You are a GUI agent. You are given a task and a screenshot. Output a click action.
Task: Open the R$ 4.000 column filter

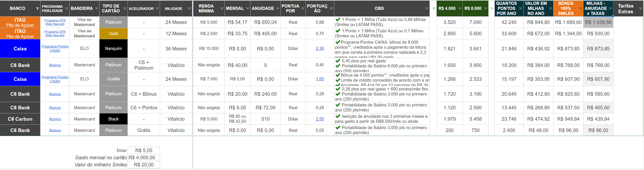(x=459, y=9)
